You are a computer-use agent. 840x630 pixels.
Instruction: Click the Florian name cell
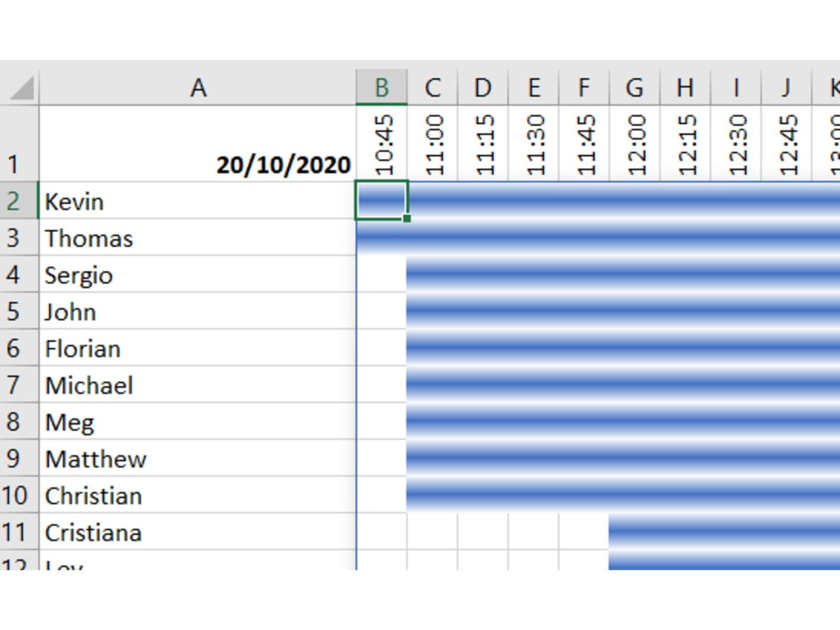pyautogui.click(x=198, y=348)
